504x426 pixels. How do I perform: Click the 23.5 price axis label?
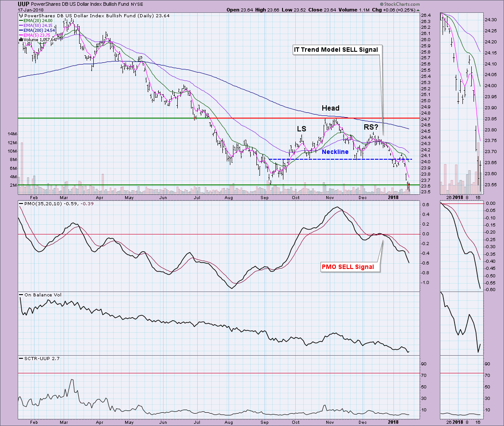426,192
